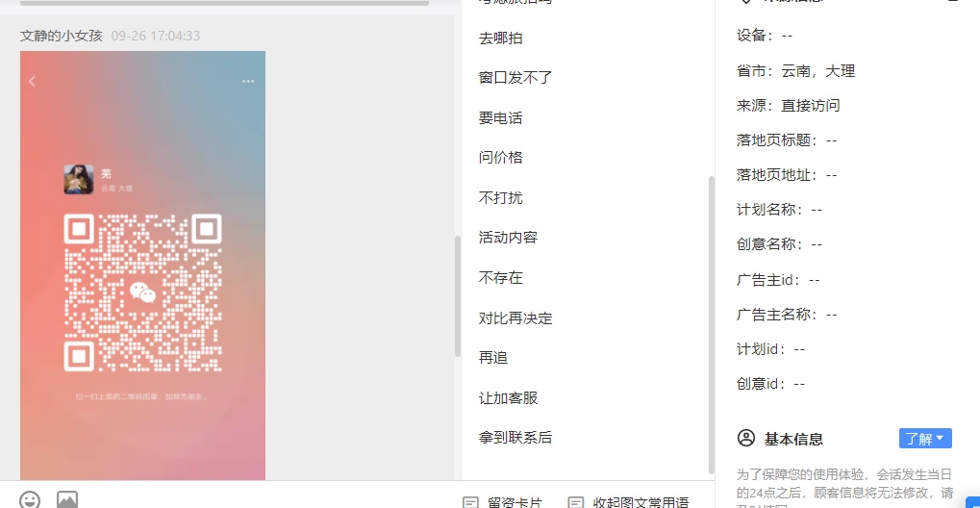Click the 创意名称 row
Screen dimensions: 980x508
pyautogui.click(x=779, y=244)
